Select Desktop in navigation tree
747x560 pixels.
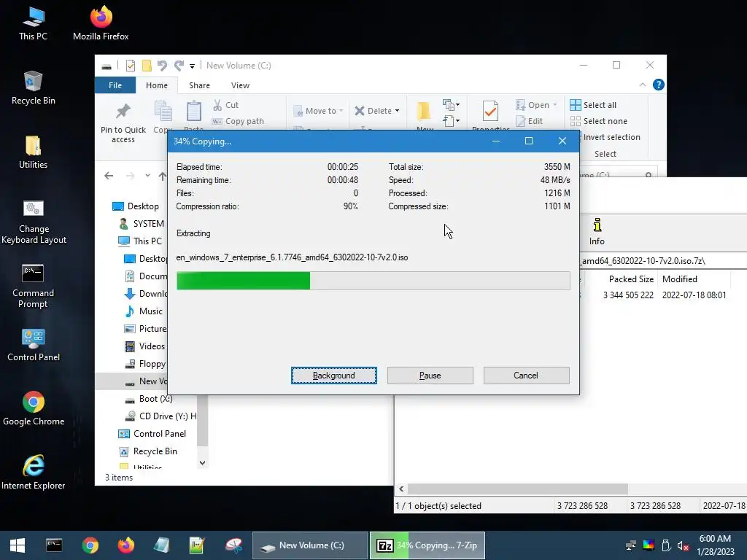(x=136, y=206)
